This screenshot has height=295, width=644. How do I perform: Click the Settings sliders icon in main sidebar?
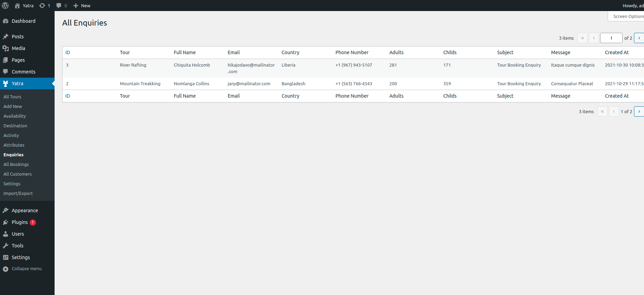[x=6, y=257]
